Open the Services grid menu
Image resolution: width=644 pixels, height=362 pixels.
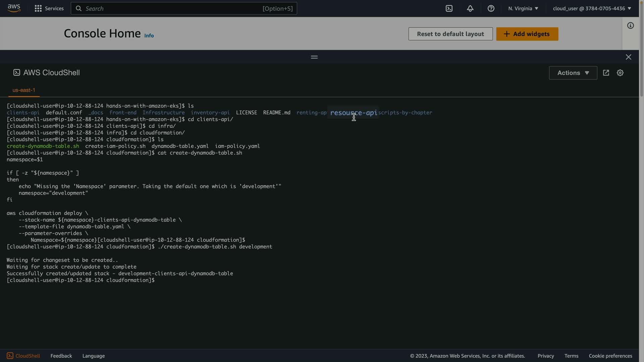(49, 8)
